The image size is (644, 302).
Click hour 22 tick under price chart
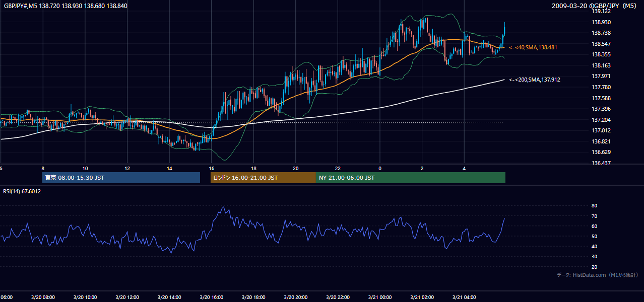(338, 169)
